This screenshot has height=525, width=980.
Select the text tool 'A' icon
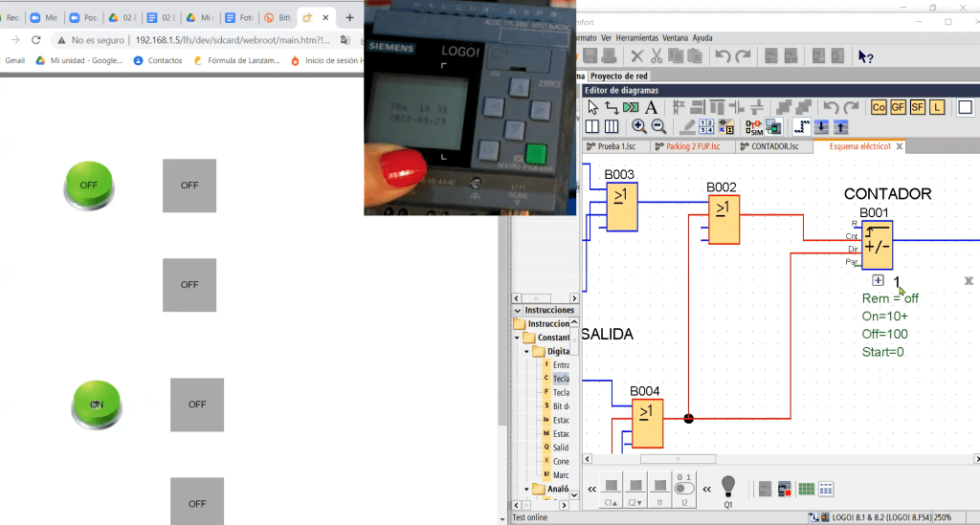point(651,107)
